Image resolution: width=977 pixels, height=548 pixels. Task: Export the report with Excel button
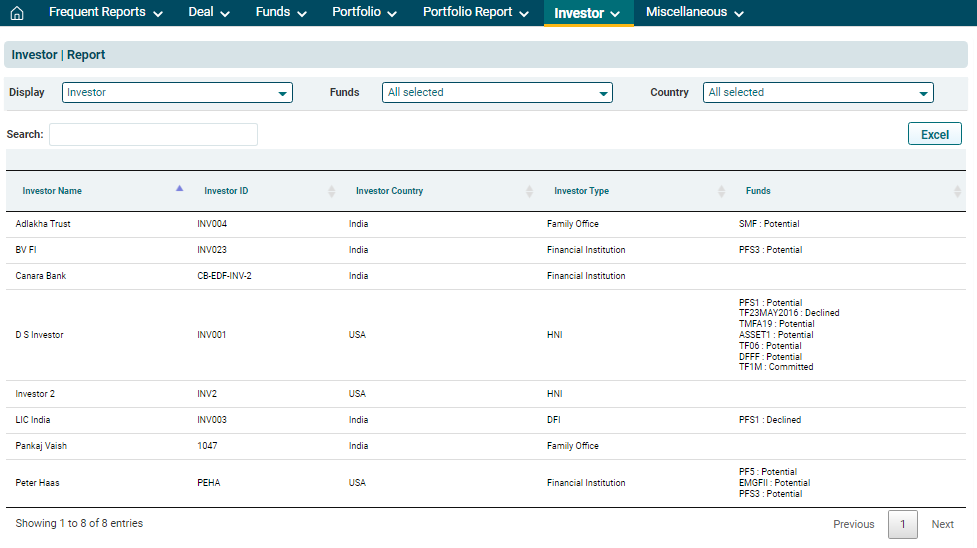934,134
